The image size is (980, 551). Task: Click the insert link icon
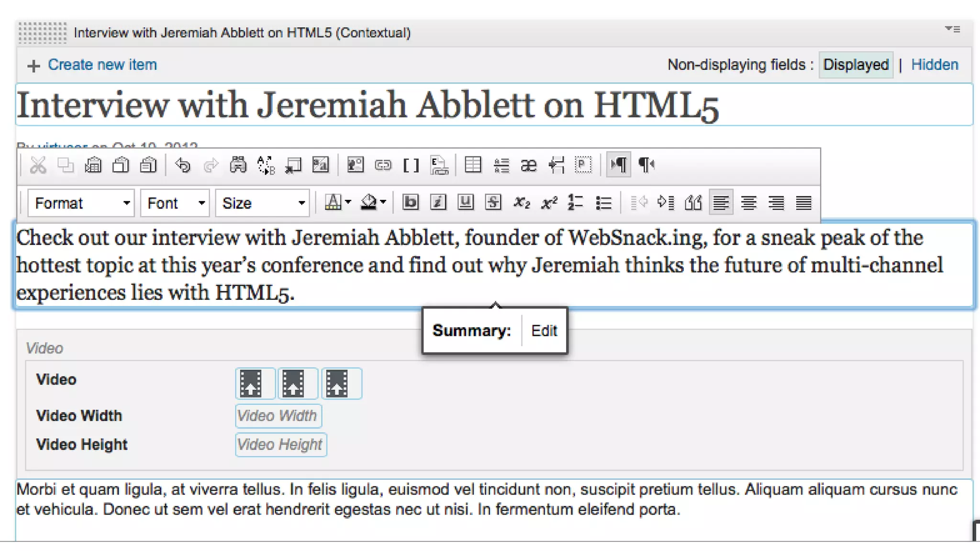(x=383, y=165)
